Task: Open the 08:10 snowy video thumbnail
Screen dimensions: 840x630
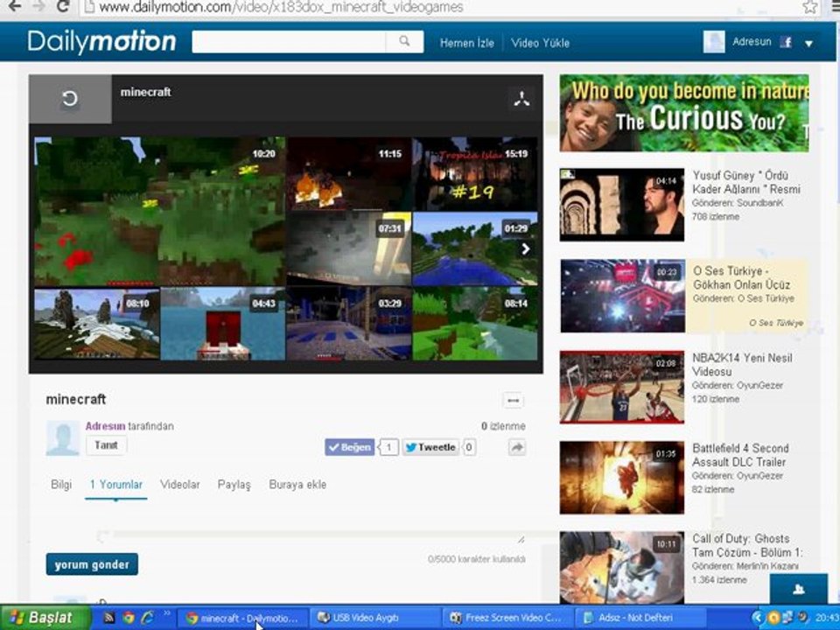Action: tap(97, 324)
